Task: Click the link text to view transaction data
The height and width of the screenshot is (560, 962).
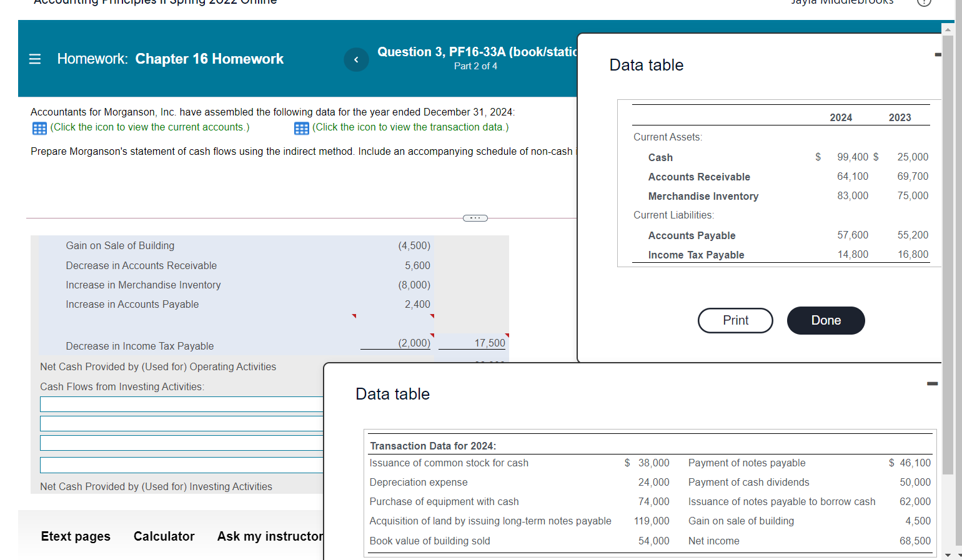Action: (410, 127)
